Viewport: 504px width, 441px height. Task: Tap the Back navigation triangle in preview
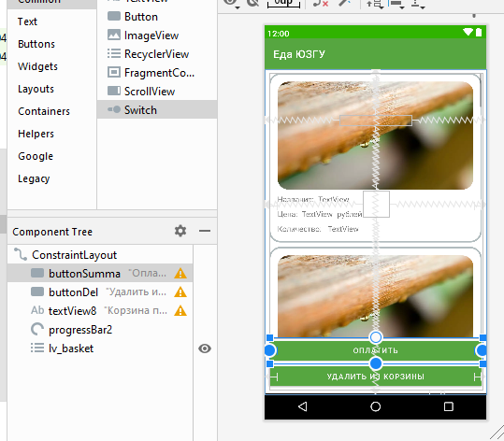[x=302, y=406]
